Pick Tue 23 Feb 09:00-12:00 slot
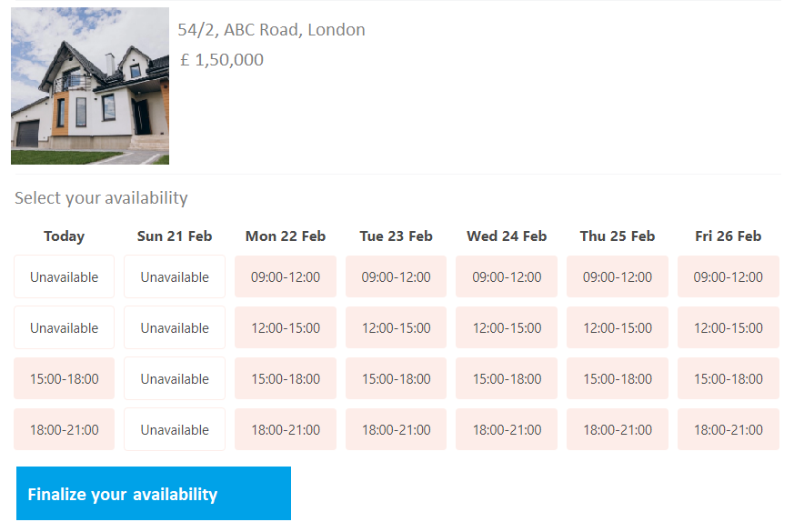 click(x=396, y=276)
